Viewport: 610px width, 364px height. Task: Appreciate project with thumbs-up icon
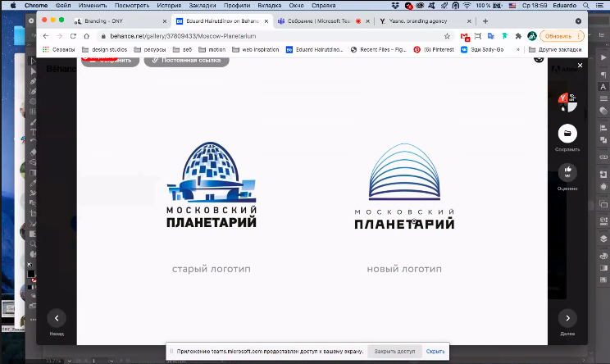coord(567,172)
